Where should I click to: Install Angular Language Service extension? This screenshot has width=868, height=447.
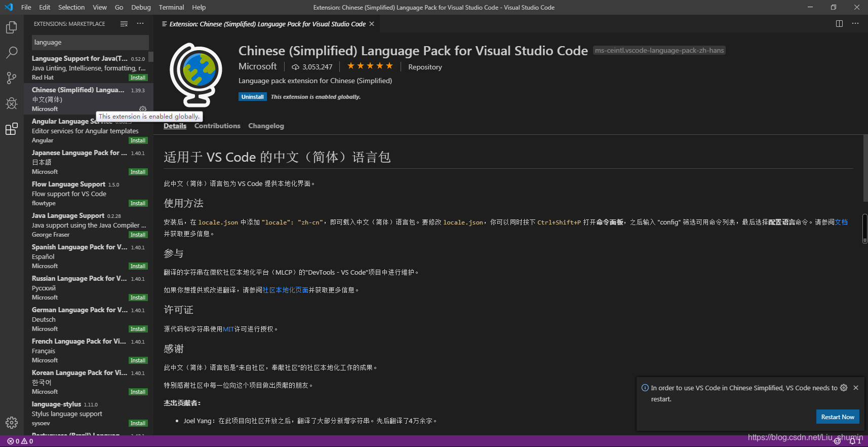coord(138,140)
